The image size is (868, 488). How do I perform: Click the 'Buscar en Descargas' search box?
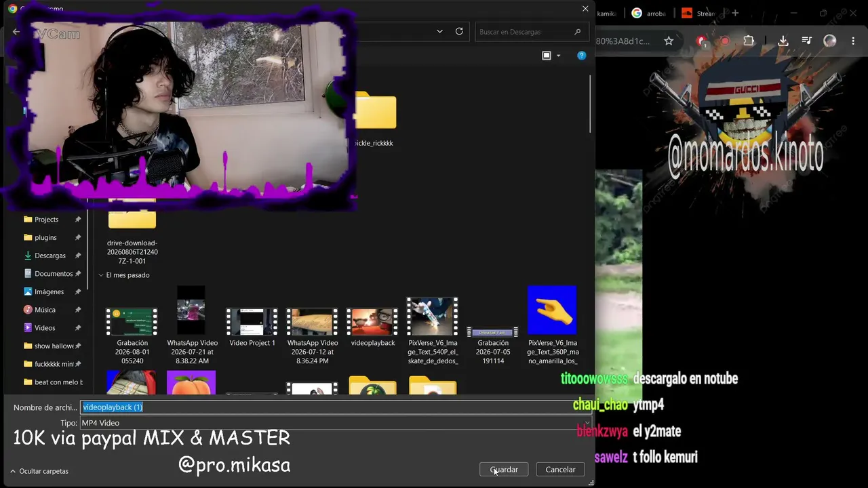[530, 32]
